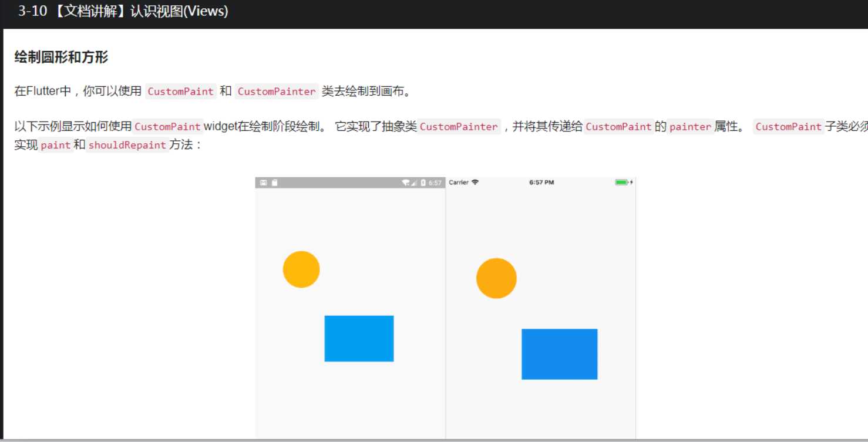Click CustomPaint code before 的 painter 属性
868x442 pixels.
point(618,126)
